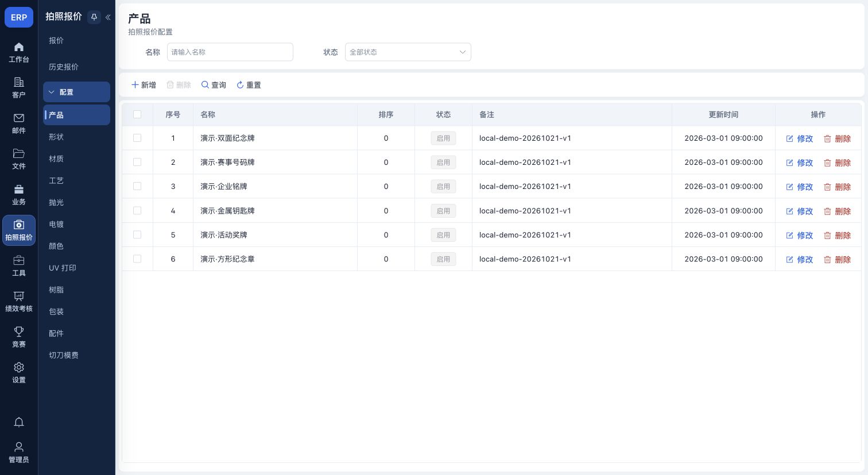Toggle the select-all header checkbox
Image resolution: width=868 pixels, height=475 pixels.
(x=137, y=114)
